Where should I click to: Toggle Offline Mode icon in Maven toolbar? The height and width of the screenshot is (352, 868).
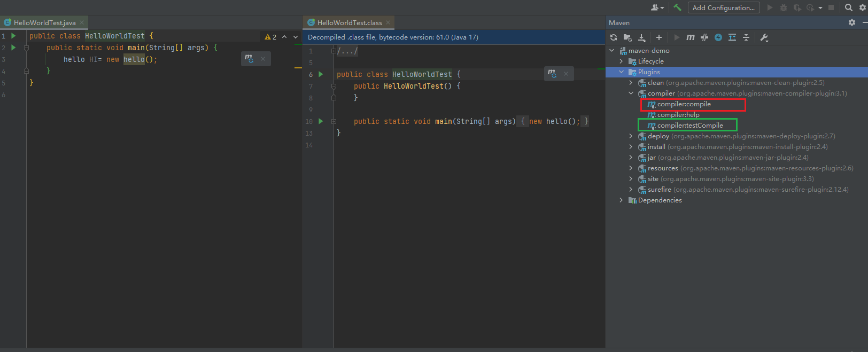pyautogui.click(x=704, y=37)
